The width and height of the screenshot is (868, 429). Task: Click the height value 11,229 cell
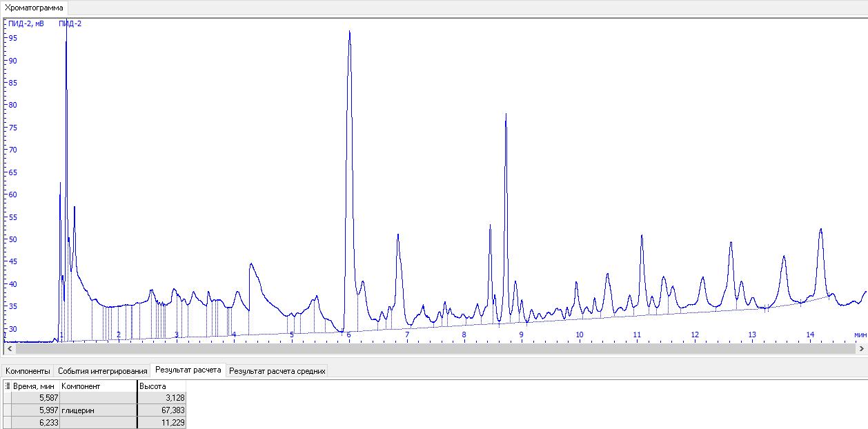click(161, 422)
